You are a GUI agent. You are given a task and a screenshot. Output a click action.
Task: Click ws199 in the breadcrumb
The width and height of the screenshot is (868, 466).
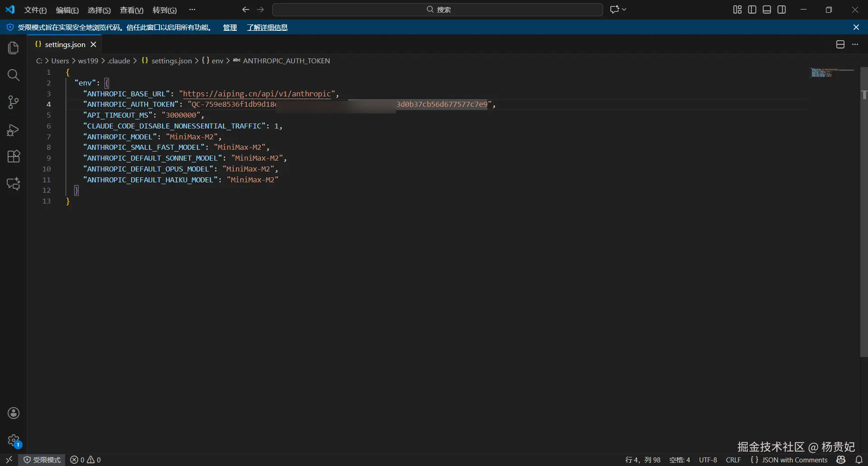pyautogui.click(x=88, y=61)
